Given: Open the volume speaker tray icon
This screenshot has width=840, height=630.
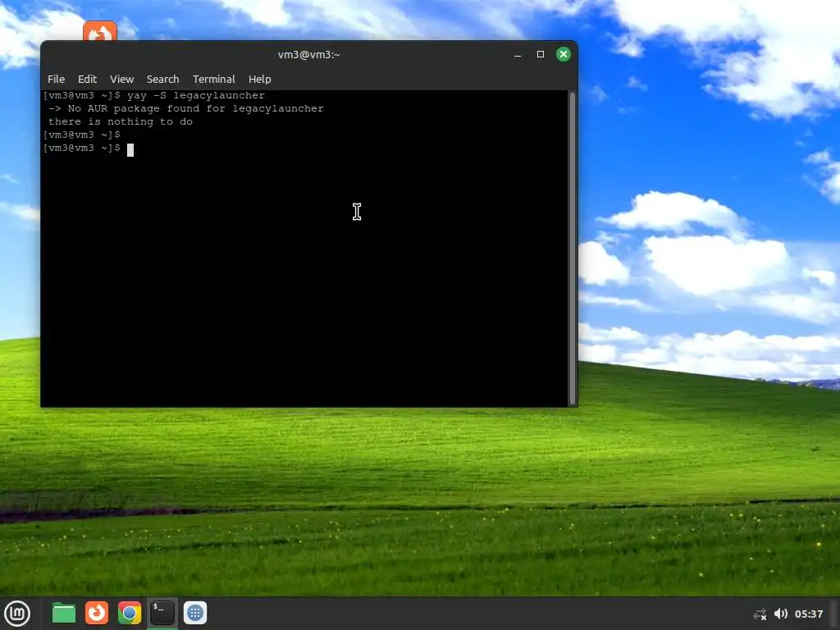Looking at the screenshot, I should tap(781, 614).
